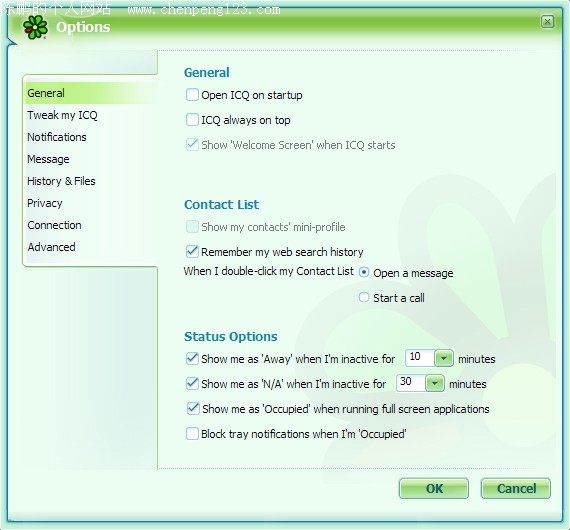Viewport: 570px width, 530px height.
Task: Confirm settings with OK button
Action: pos(434,489)
